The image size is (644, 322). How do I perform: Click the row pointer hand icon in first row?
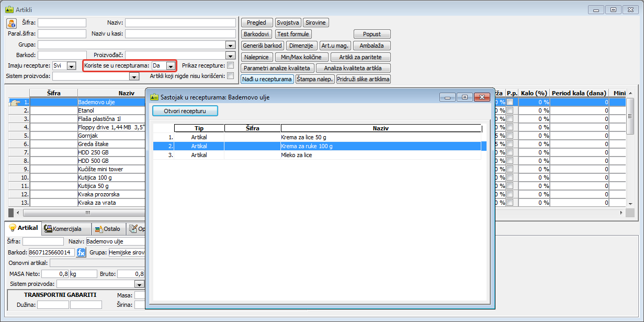pos(15,103)
